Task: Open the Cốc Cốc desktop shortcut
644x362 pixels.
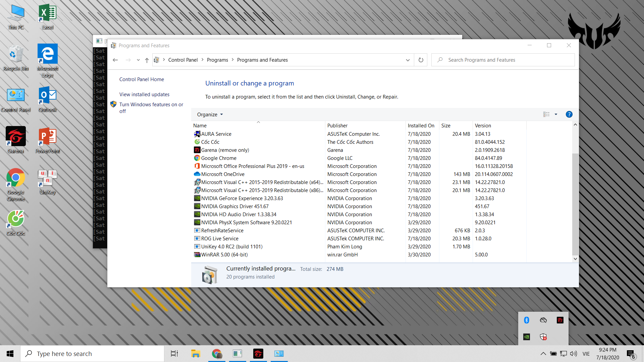Action: [x=16, y=223]
